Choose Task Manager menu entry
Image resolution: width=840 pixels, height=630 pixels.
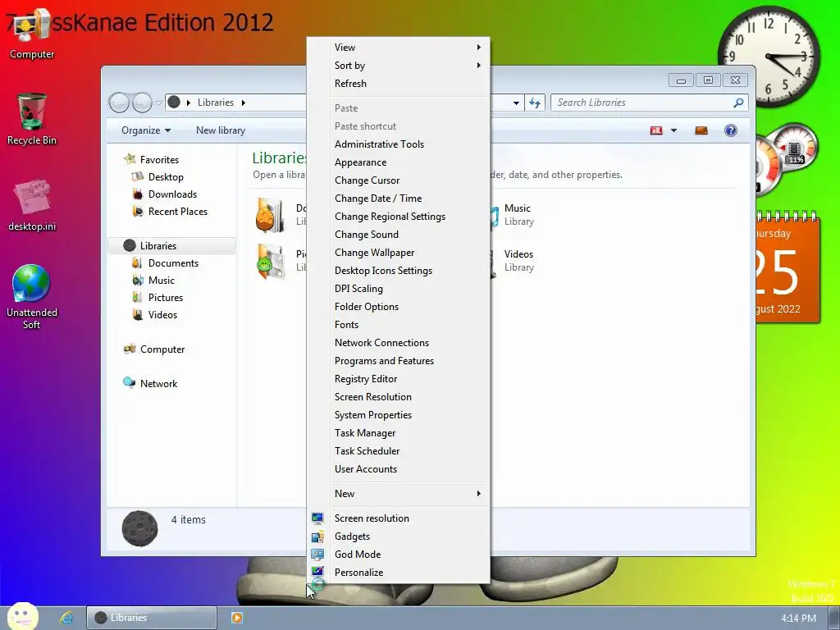[398, 433]
